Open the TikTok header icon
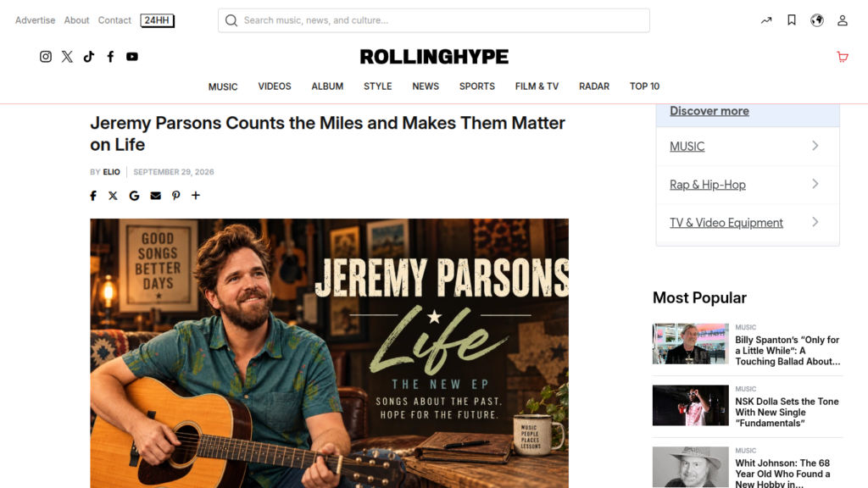 [x=88, y=57]
